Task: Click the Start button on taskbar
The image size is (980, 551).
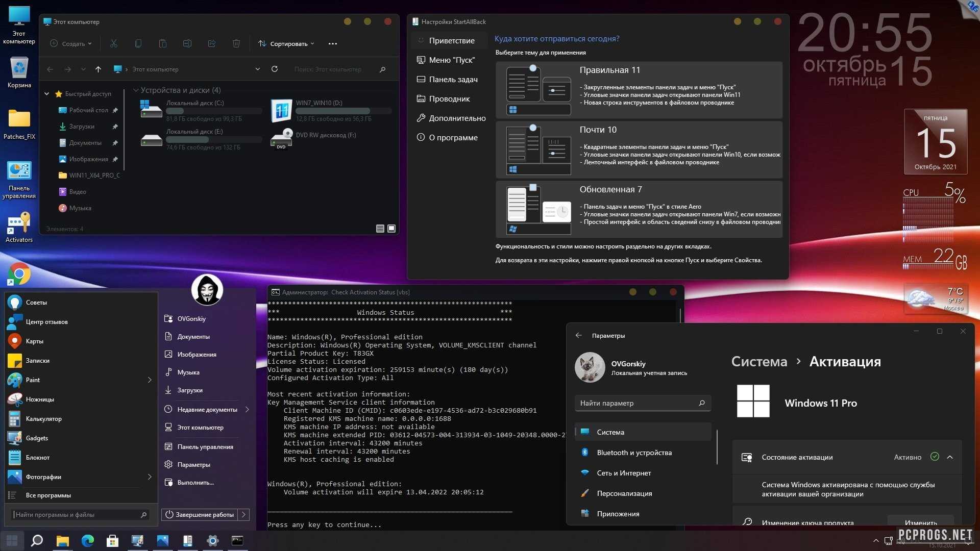Action: [x=12, y=541]
